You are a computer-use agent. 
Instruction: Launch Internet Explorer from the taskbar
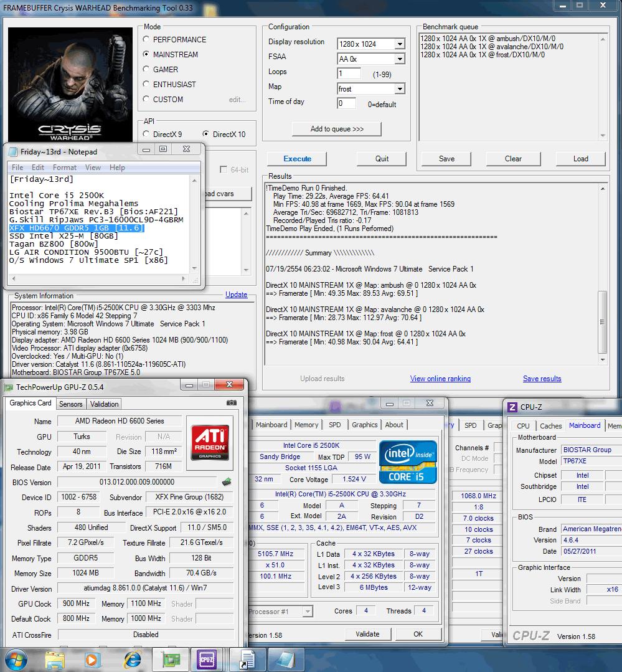point(133,660)
